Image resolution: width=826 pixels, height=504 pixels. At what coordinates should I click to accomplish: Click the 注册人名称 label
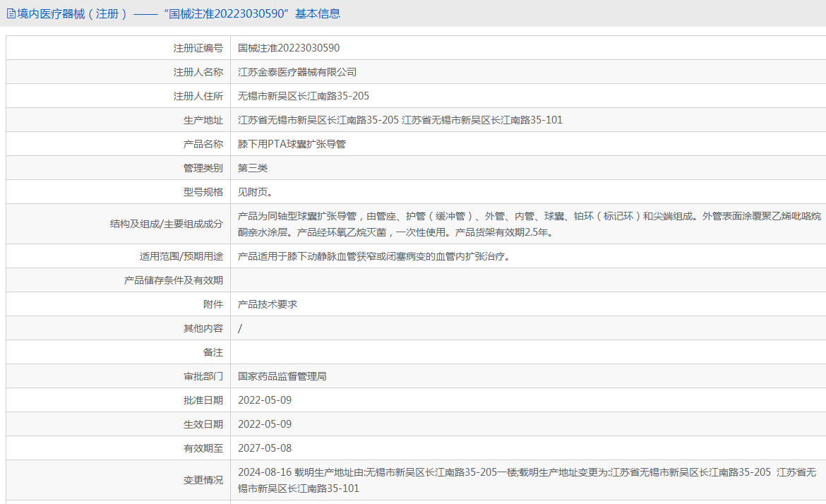tap(198, 72)
